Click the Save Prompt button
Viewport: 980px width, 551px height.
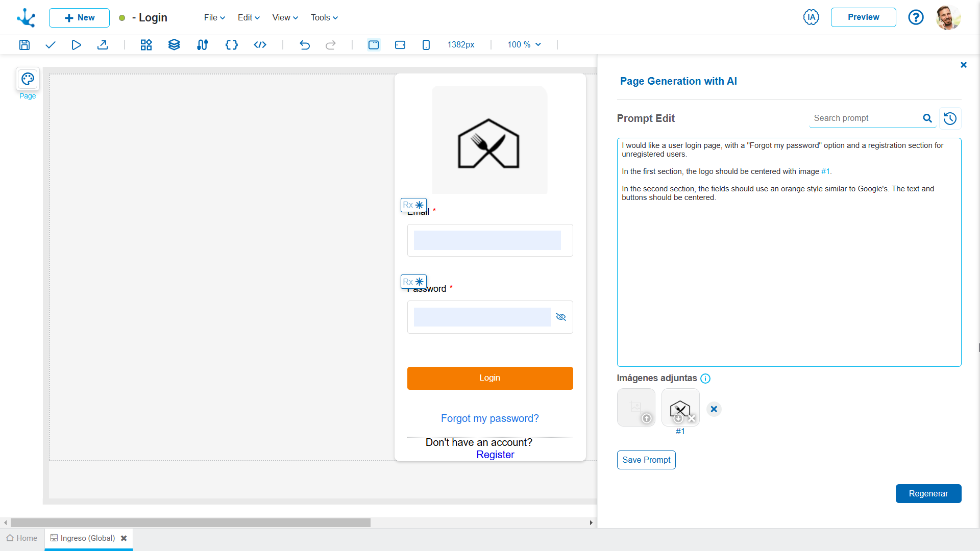646,460
